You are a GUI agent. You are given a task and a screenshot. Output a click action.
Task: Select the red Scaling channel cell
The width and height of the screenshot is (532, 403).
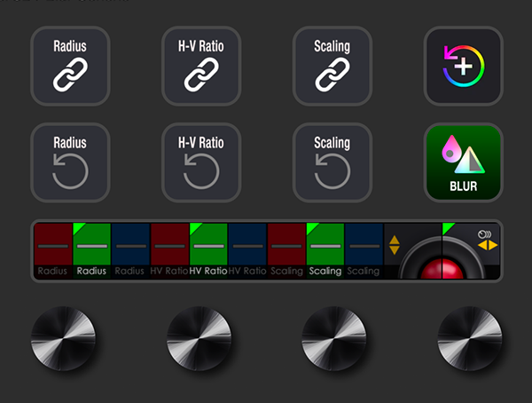pyautogui.click(x=286, y=251)
